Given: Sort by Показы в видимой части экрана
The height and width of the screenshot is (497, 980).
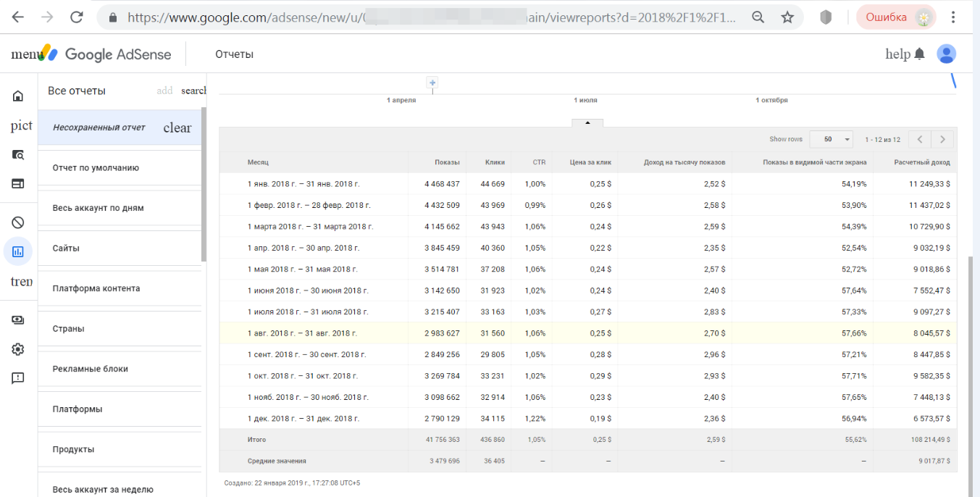Looking at the screenshot, I should coord(815,162).
